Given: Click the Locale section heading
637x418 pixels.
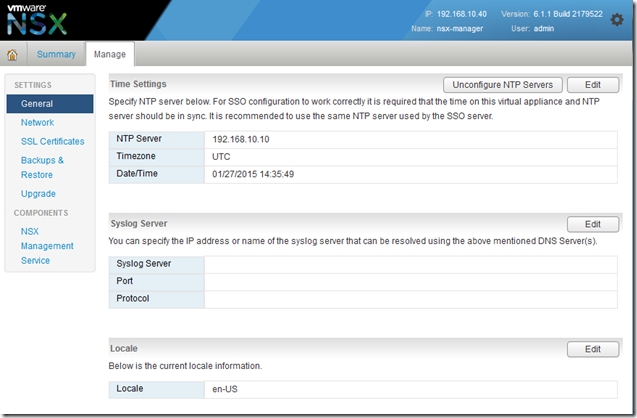Looking at the screenshot, I should pos(124,349).
